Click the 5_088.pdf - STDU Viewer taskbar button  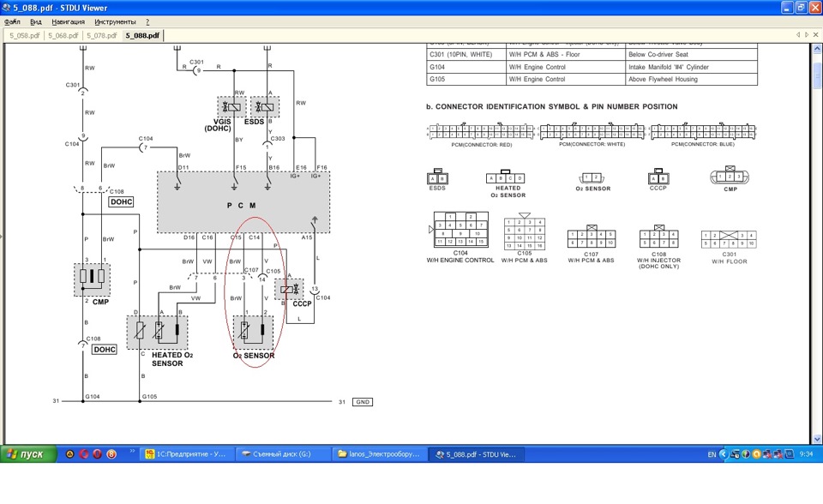(x=476, y=454)
